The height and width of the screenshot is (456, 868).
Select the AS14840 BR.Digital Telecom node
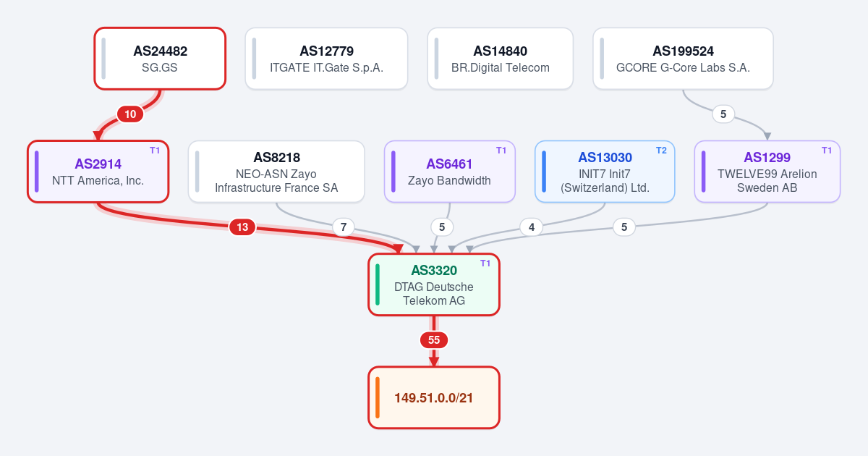[501, 59]
